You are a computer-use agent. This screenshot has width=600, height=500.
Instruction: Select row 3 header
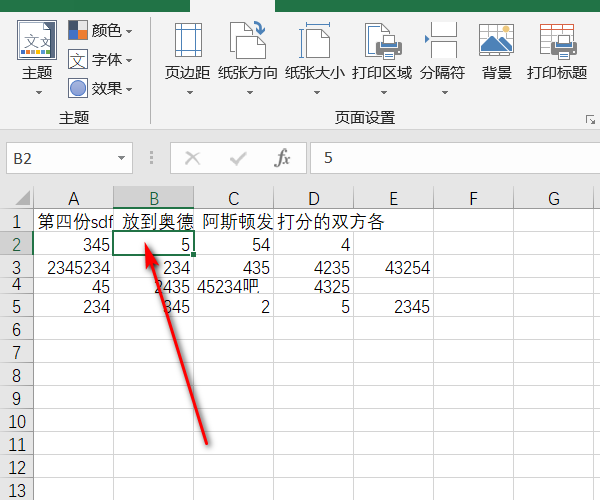(x=16, y=267)
